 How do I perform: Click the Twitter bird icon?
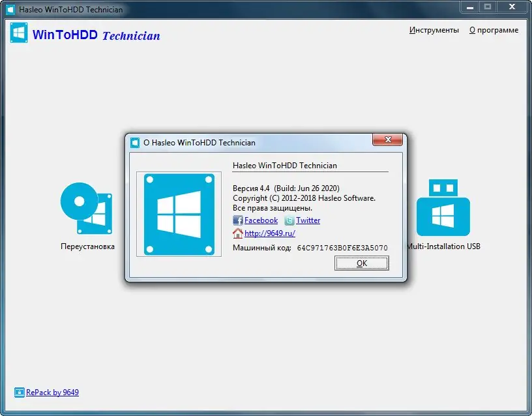point(289,220)
